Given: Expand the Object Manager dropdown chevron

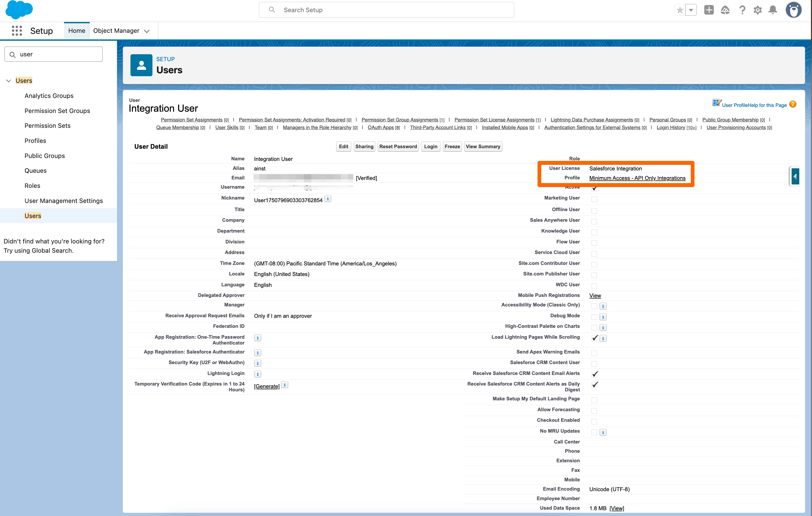Looking at the screenshot, I should coord(147,31).
